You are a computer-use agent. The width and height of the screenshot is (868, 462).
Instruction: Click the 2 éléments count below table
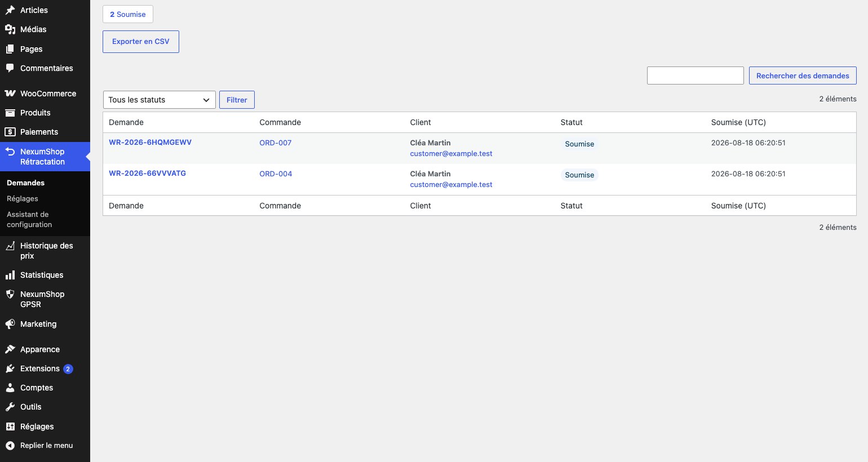[x=838, y=227]
